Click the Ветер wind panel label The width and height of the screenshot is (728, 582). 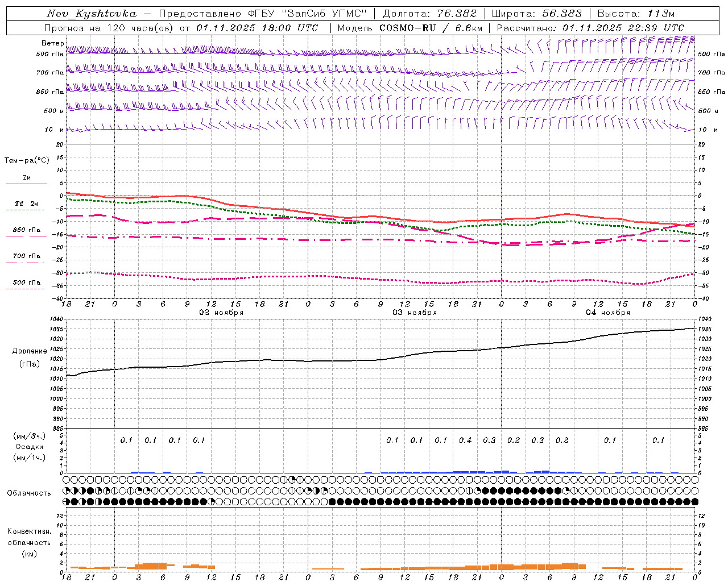[52, 43]
